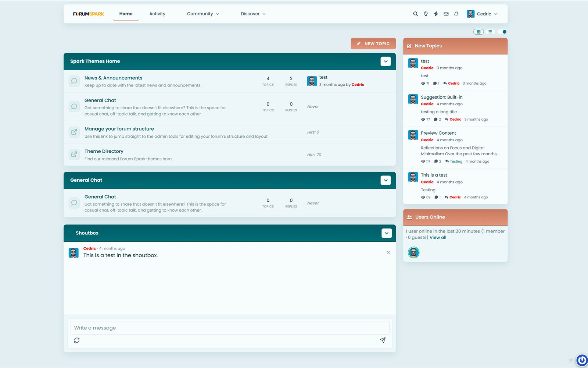Click avatar next to 'Suggestion: Built-in' topic
The width and height of the screenshot is (588, 368).
(413, 99)
